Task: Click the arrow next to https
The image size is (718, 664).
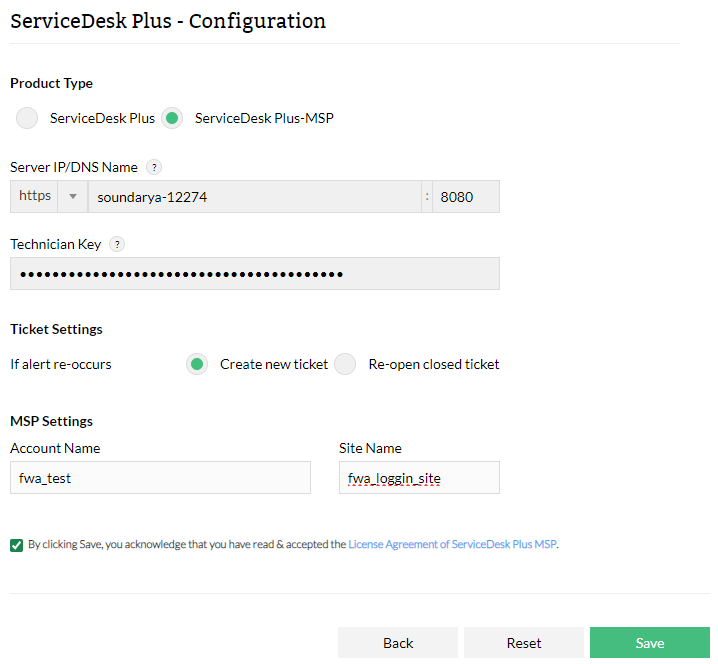Action: (73, 197)
